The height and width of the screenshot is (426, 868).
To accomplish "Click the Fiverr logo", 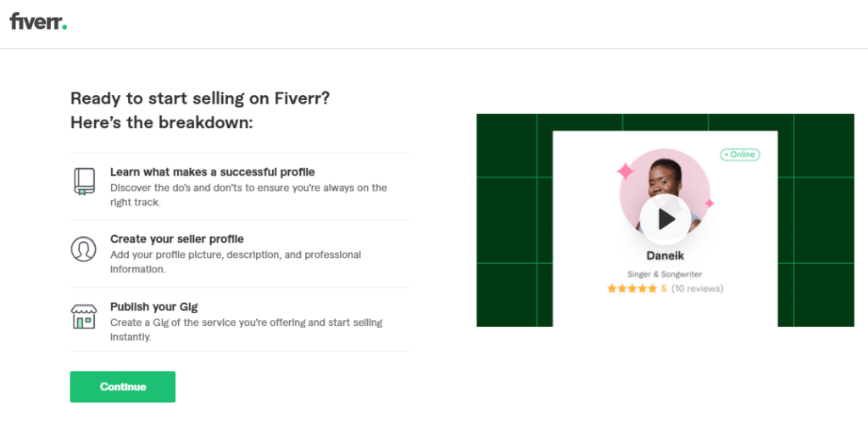I will click(x=38, y=22).
